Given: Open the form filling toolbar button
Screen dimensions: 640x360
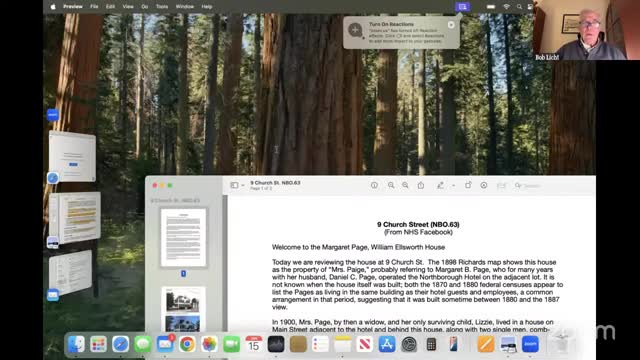Looking at the screenshot, I should point(501,186).
